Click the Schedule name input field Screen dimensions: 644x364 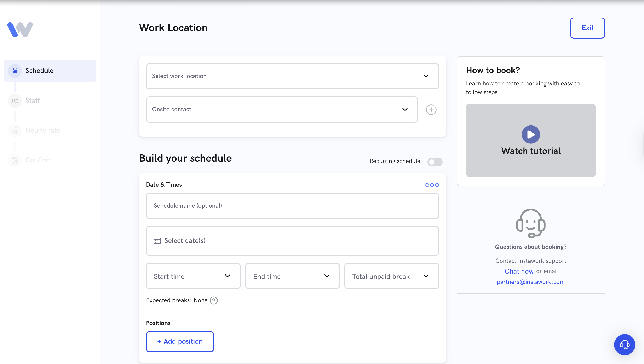(292, 206)
